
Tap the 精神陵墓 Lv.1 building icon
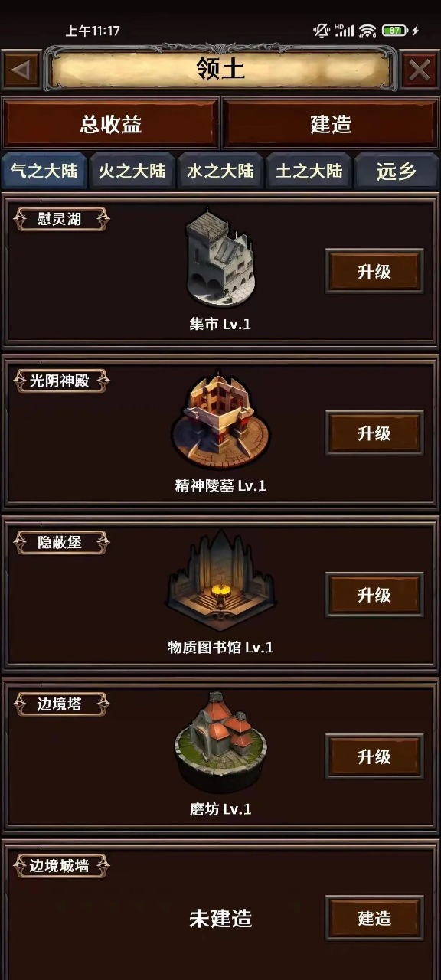[x=220, y=420]
